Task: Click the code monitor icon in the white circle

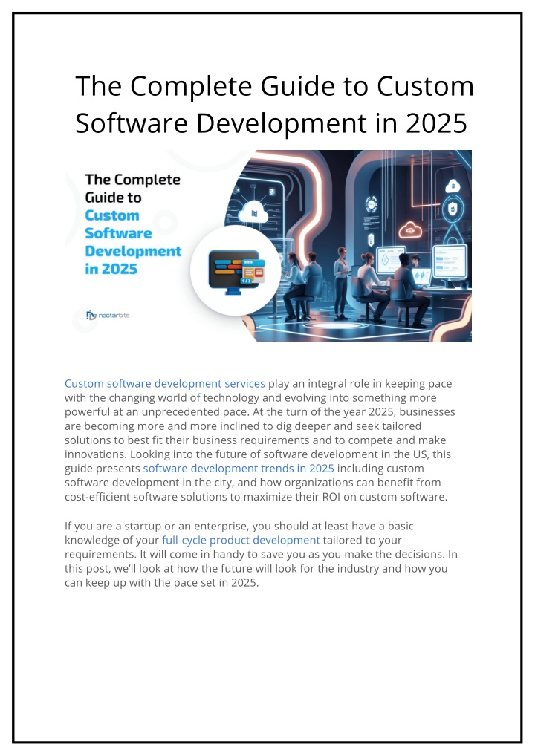Action: click(x=236, y=272)
